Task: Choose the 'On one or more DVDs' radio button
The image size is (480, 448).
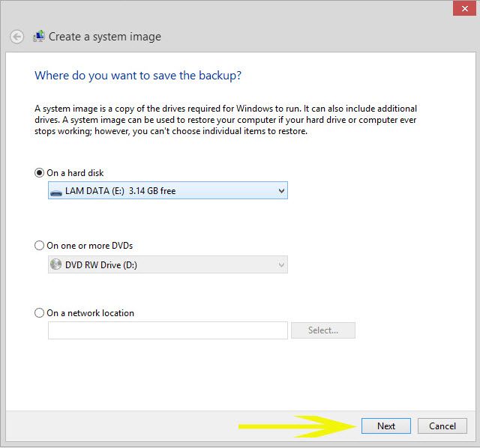Action: click(x=40, y=245)
